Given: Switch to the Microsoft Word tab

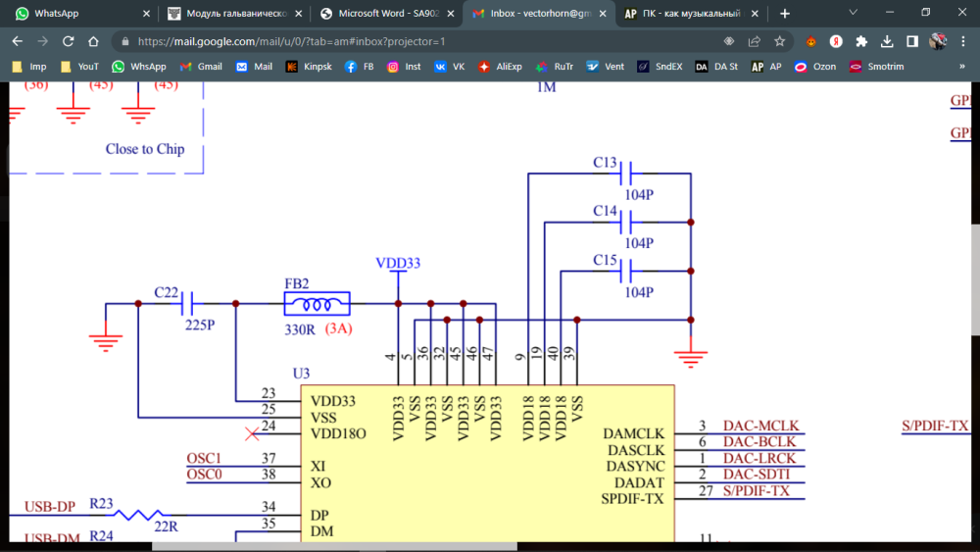Looking at the screenshot, I should coord(382,14).
